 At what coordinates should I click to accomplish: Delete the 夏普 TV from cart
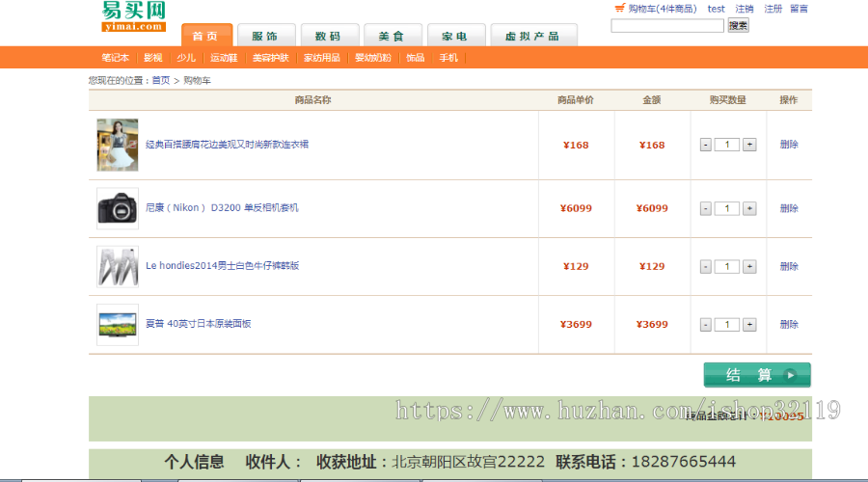789,325
